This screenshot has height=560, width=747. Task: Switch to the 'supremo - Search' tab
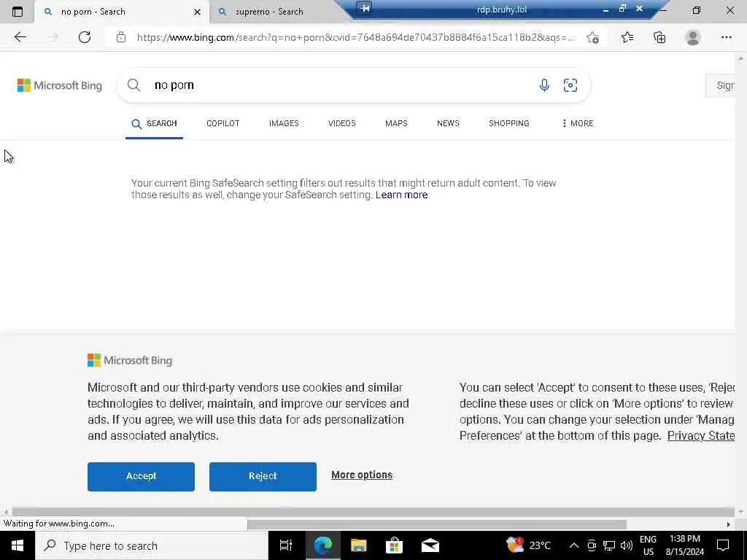coord(268,12)
